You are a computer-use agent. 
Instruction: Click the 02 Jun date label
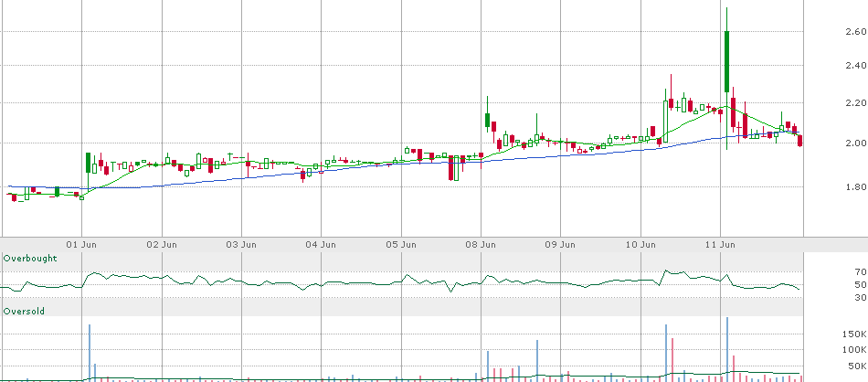click(x=163, y=244)
